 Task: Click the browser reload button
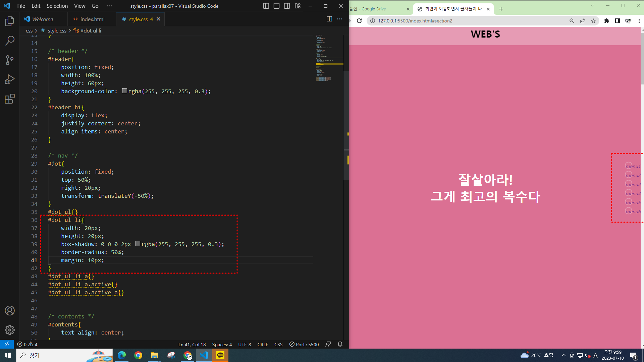359,21
